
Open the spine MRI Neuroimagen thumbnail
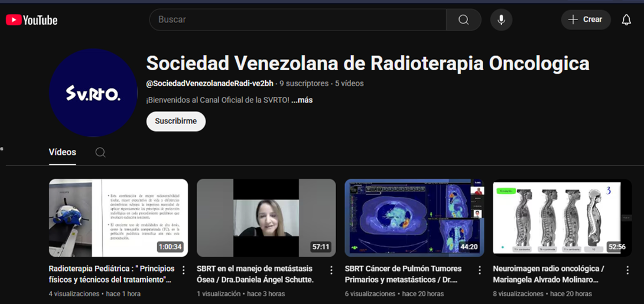[562, 218]
